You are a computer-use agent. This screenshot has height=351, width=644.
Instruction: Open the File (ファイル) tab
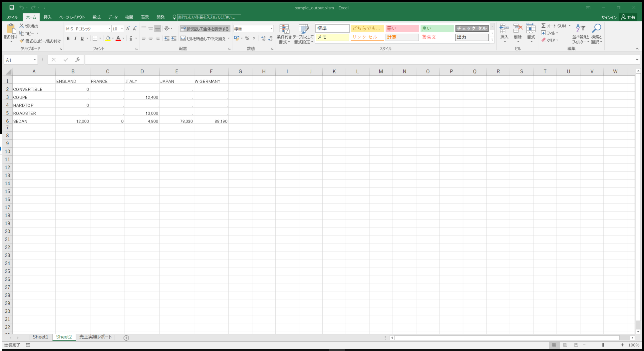click(12, 17)
